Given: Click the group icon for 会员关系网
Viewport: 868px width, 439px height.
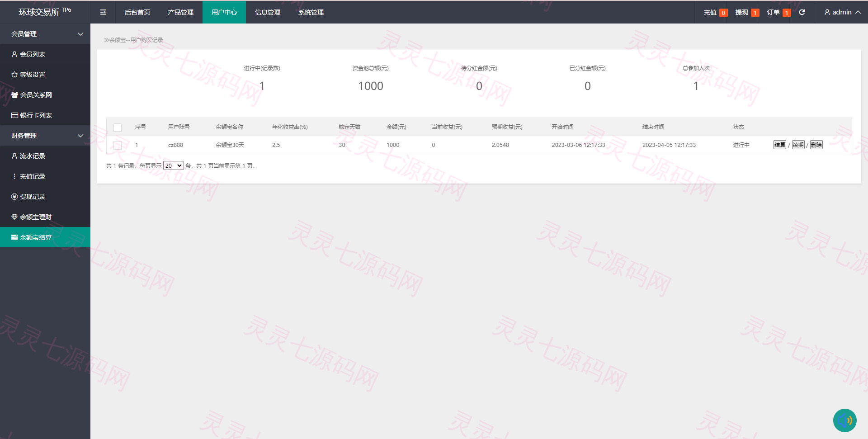Looking at the screenshot, I should 14,95.
